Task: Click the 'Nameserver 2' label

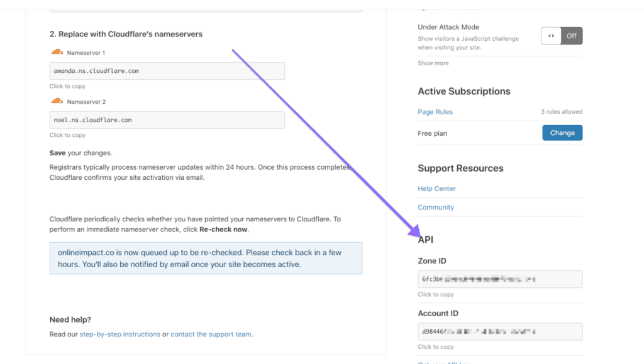Action: [x=86, y=101]
